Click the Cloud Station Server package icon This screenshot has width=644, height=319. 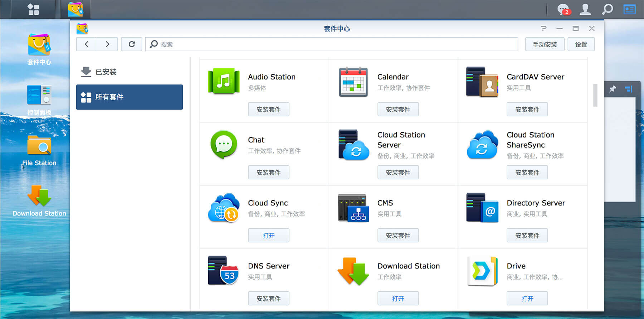(353, 145)
